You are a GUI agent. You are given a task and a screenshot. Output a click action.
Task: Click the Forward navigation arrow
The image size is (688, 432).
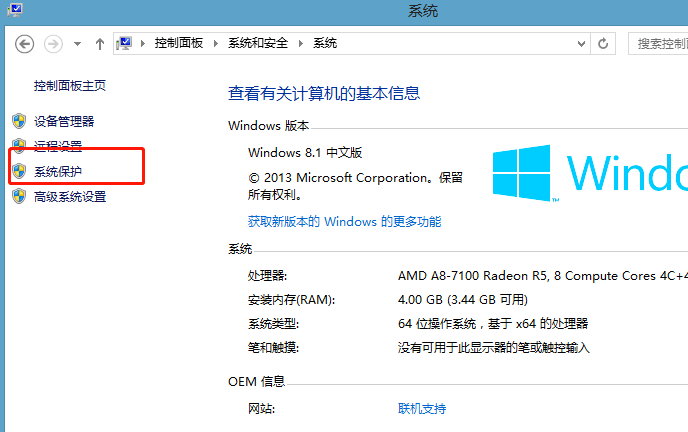tap(54, 44)
